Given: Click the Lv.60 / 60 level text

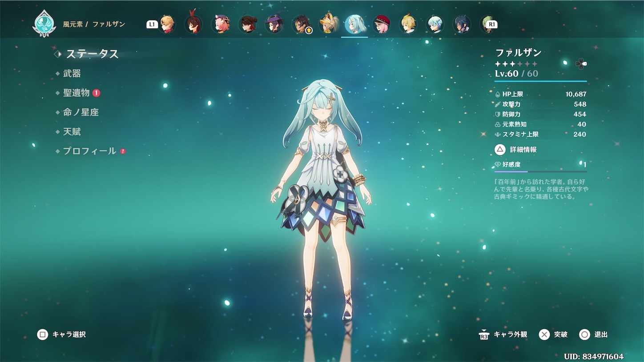Looking at the screenshot, I should [516, 73].
